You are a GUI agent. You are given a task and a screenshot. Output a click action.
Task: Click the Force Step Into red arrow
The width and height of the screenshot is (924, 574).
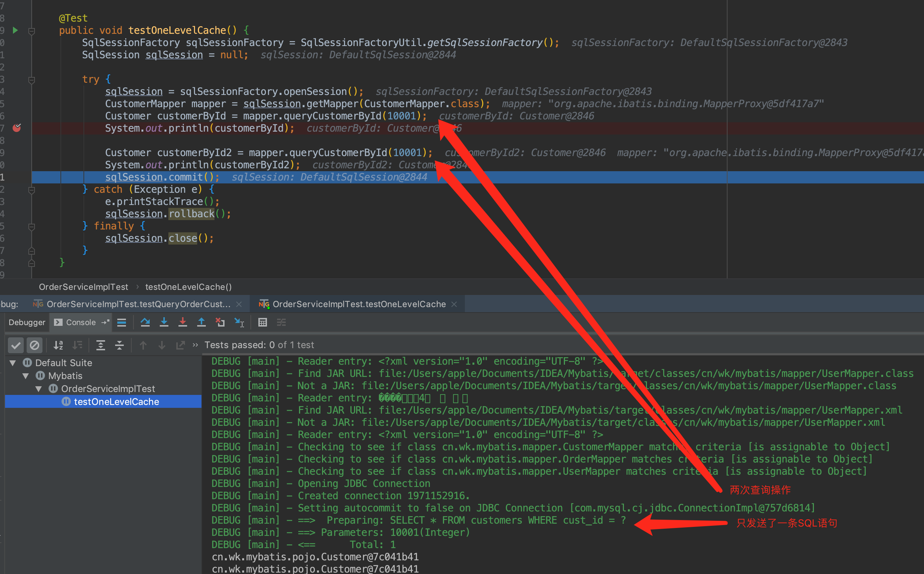click(x=183, y=322)
